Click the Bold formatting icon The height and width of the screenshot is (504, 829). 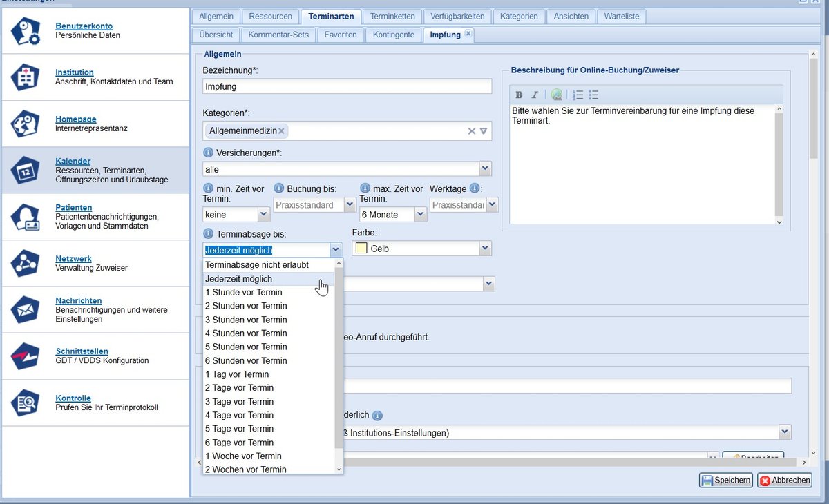[519, 95]
